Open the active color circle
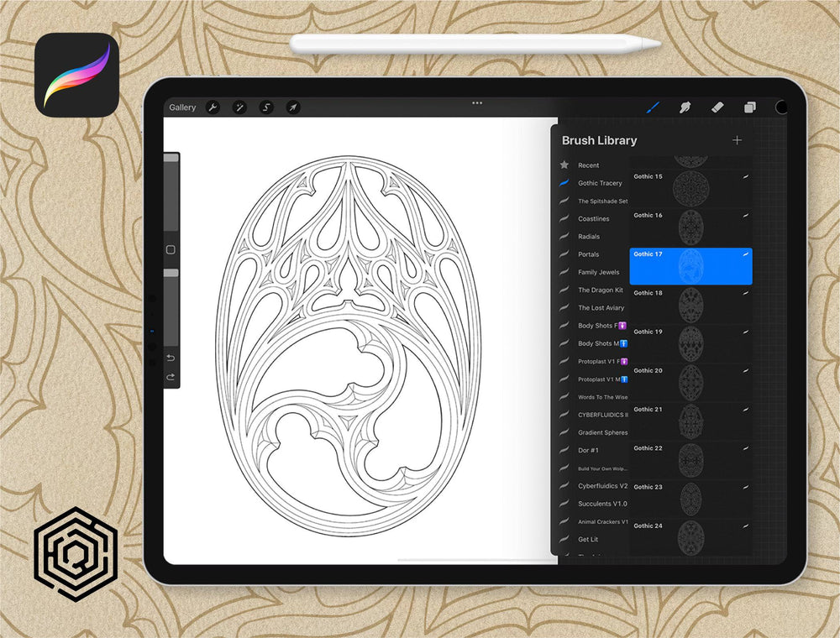840x638 pixels. [x=780, y=107]
